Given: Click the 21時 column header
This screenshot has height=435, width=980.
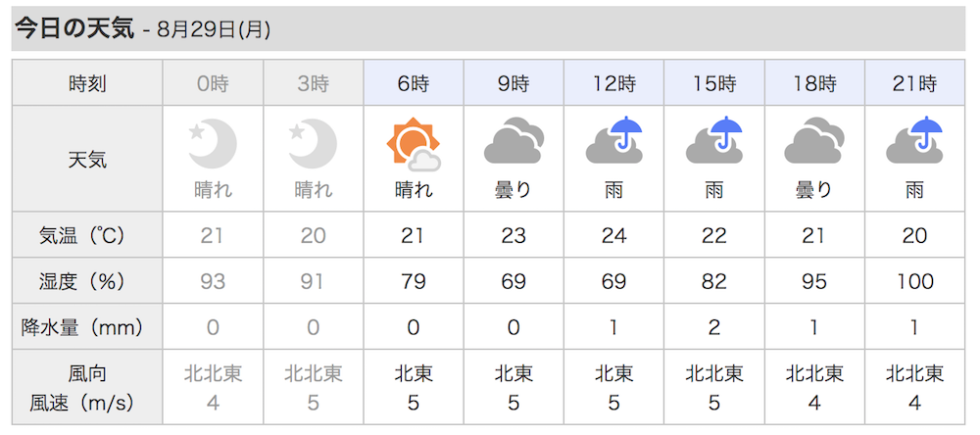Looking at the screenshot, I should [x=915, y=83].
